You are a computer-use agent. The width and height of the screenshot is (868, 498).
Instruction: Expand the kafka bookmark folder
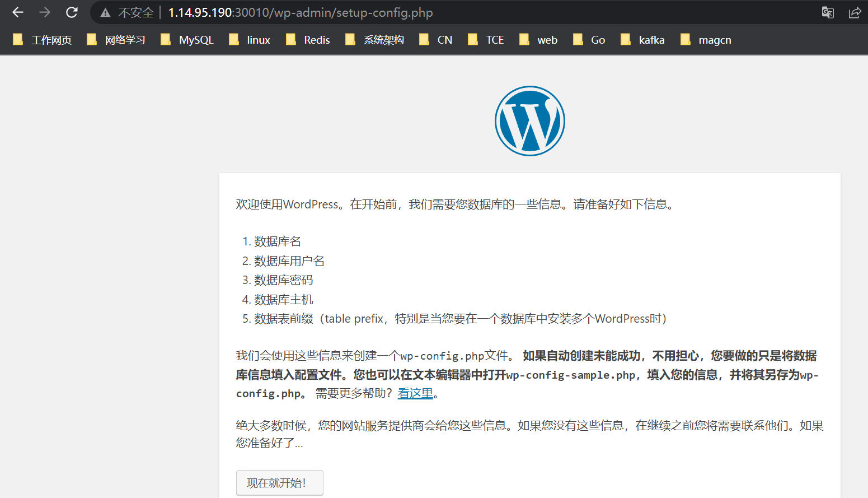[642, 40]
